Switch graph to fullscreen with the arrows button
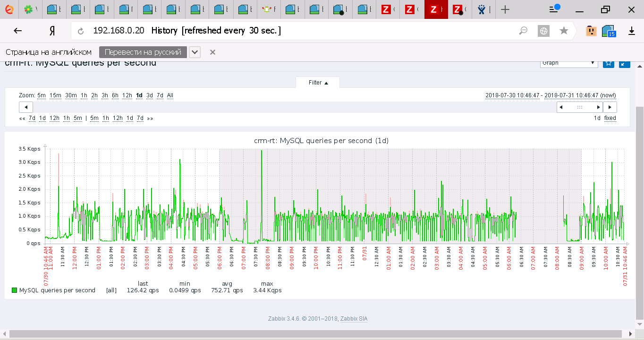644x340 pixels. 624,63
